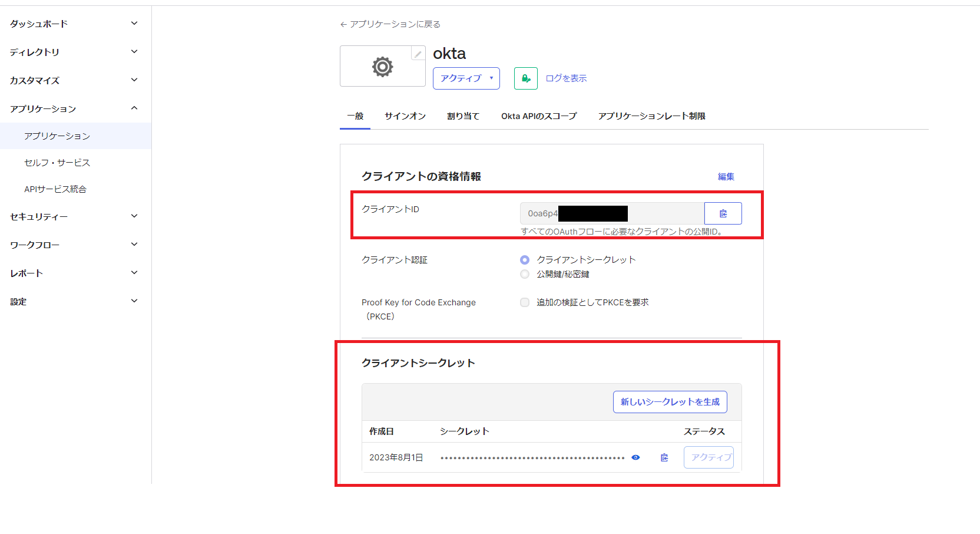The height and width of the screenshot is (534, 980).
Task: Expand the ダッシュボード sidebar section
Action: tap(75, 24)
